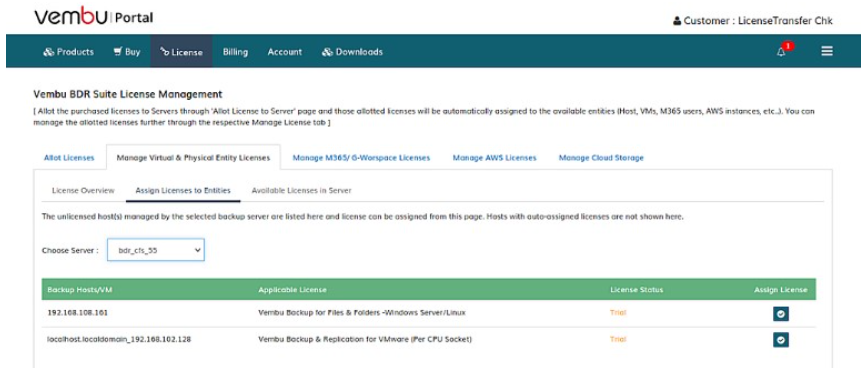Expand the Choose Server dropdown
The width and height of the screenshot is (861, 368).
[x=156, y=250]
